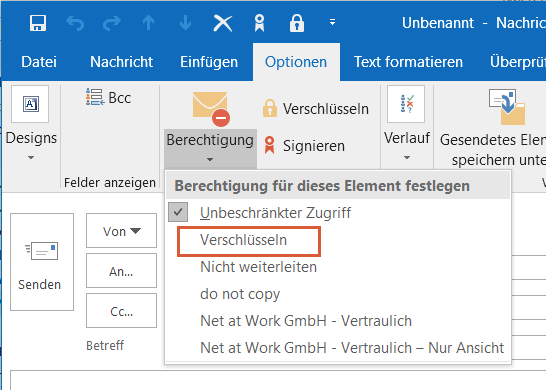Click the Designs theme icon
This screenshot has height=390, width=546.
[x=30, y=104]
